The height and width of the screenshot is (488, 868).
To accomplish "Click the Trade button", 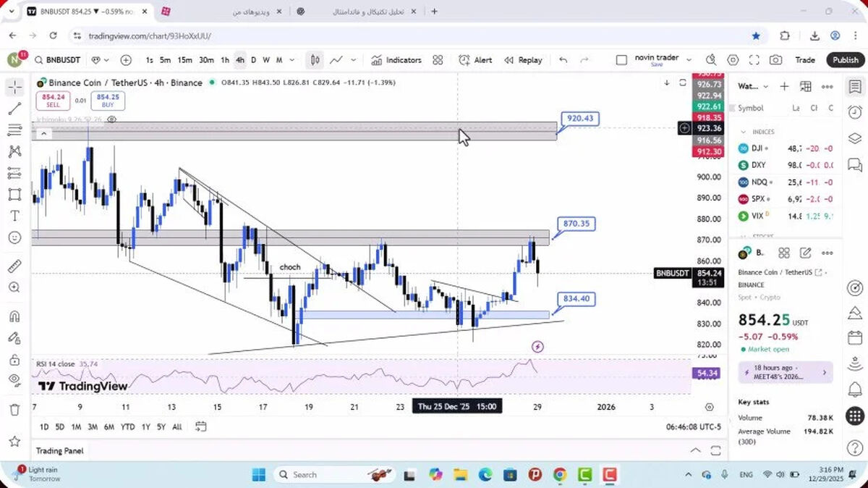I will [x=805, y=60].
